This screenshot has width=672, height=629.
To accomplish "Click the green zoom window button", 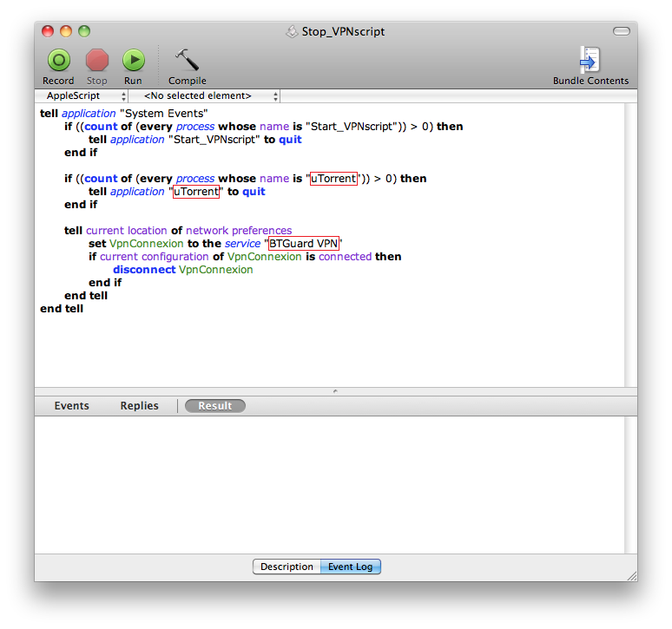I will [x=84, y=31].
